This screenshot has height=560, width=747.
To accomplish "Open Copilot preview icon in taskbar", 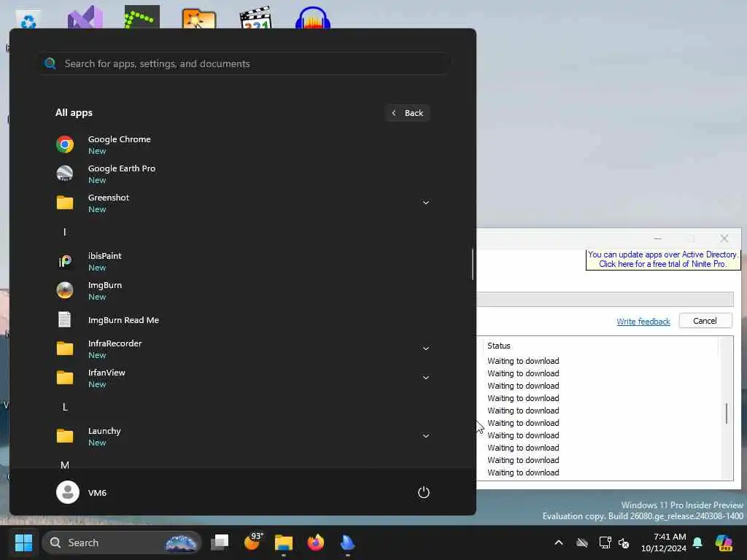I will tap(724, 542).
